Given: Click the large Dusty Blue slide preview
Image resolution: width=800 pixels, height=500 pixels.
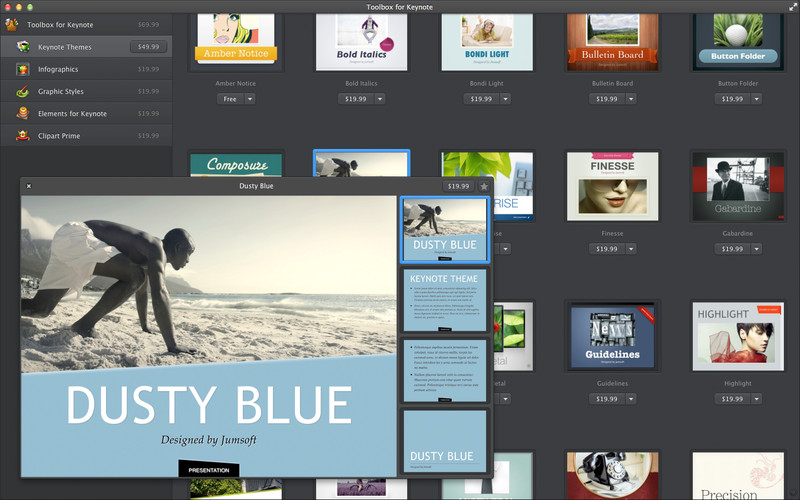Looking at the screenshot, I should click(209, 336).
